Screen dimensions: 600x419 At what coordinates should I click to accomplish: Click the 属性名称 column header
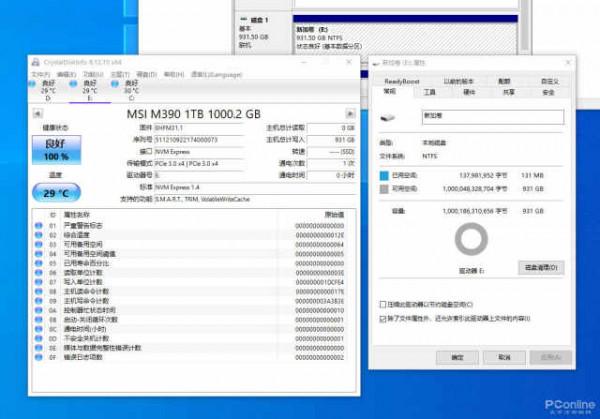click(77, 215)
